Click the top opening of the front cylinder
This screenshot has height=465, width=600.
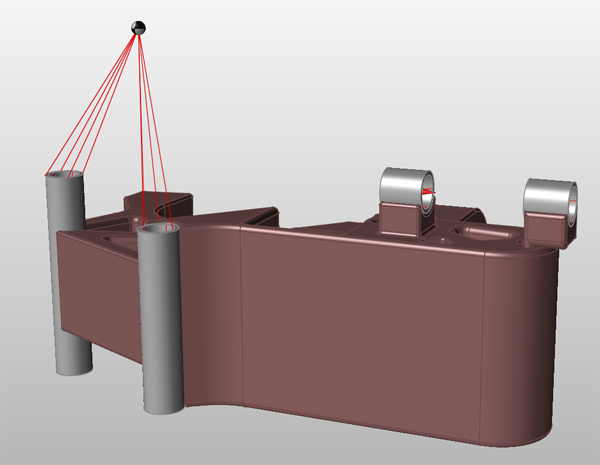coord(160,229)
